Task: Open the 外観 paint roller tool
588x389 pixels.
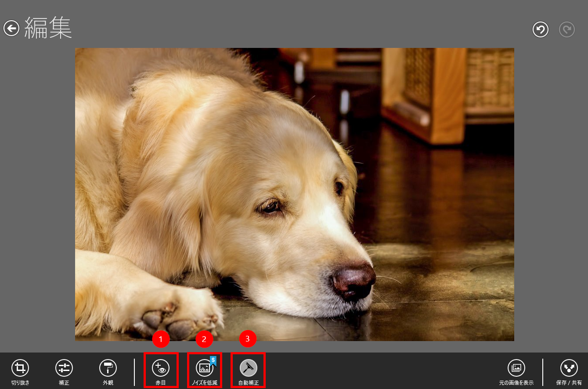Action: pos(108,372)
